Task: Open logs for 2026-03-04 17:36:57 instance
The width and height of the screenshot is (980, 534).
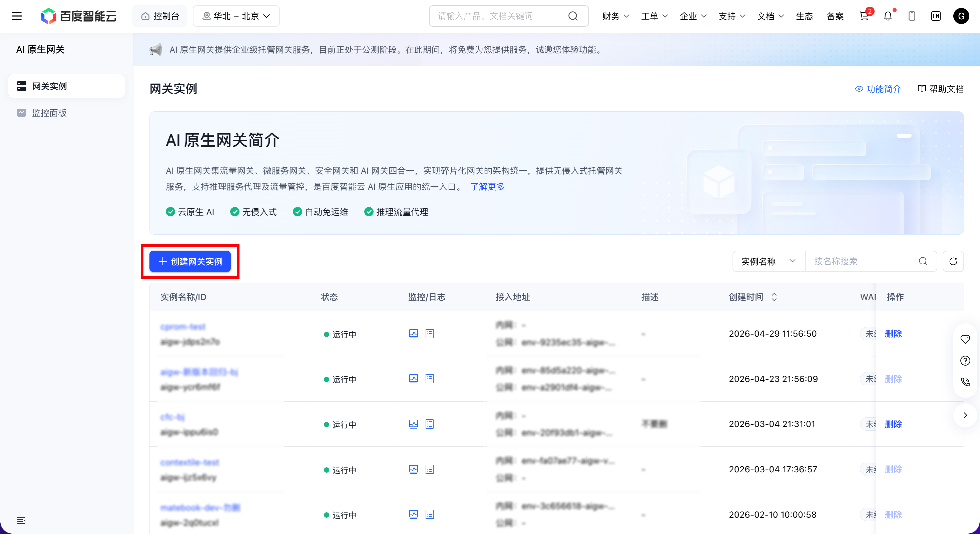Action: pyautogui.click(x=430, y=469)
